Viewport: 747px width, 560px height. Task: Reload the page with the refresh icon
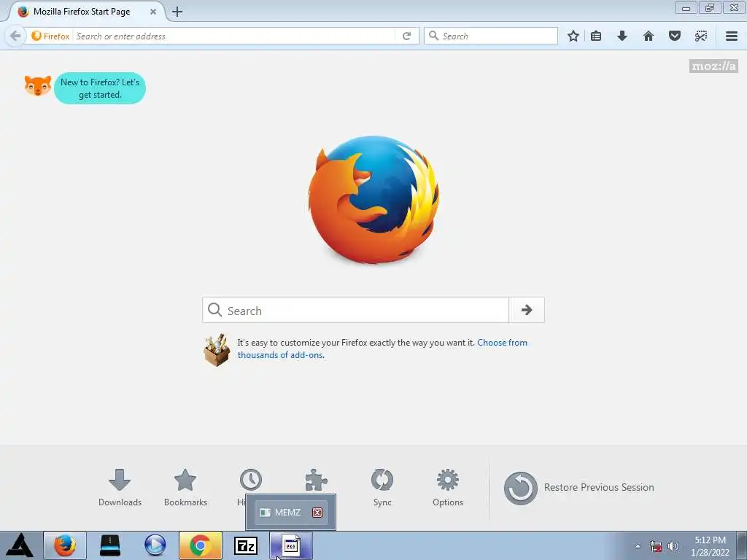[406, 36]
